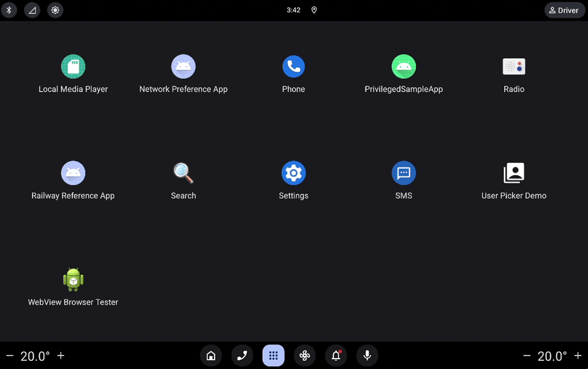Tap the Bluetooth icon in the status bar
The width and height of the screenshot is (588, 369).
pyautogui.click(x=9, y=10)
